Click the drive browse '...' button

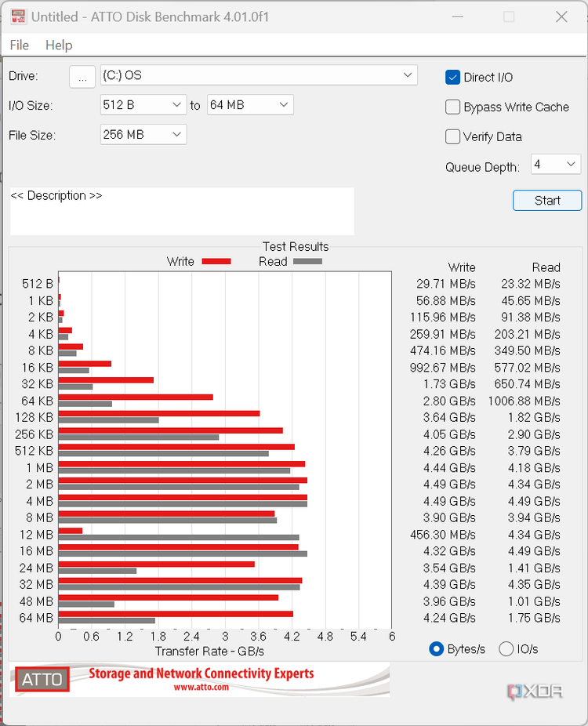(x=82, y=76)
